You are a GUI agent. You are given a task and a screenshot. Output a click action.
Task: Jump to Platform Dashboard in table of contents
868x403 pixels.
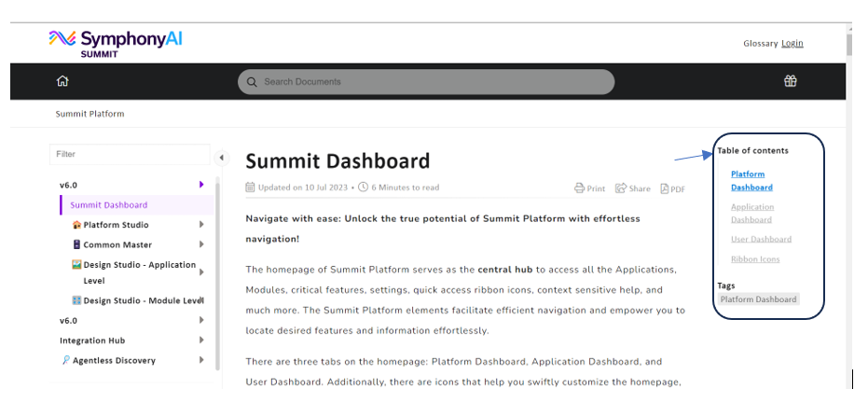click(x=751, y=180)
